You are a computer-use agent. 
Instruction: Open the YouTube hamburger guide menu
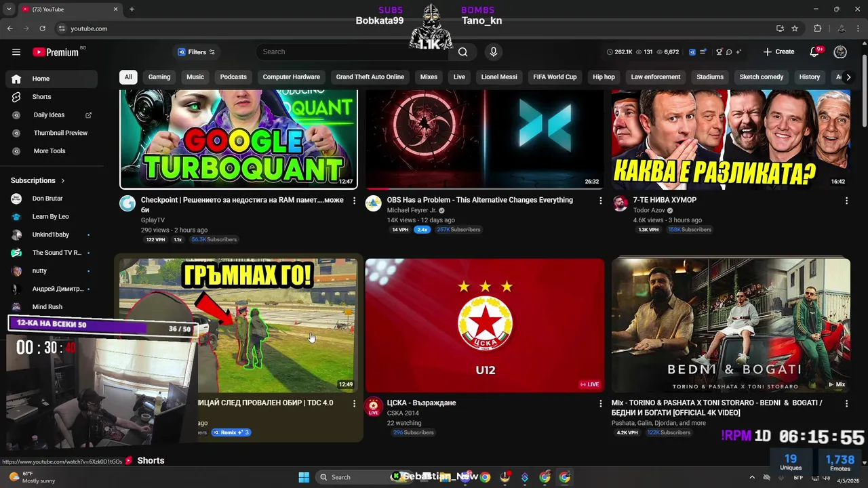pyautogui.click(x=16, y=52)
